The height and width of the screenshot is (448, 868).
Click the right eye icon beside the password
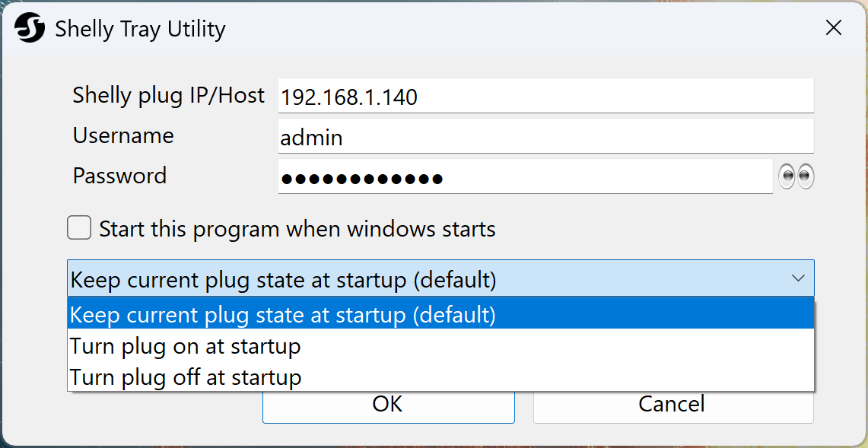tap(805, 176)
